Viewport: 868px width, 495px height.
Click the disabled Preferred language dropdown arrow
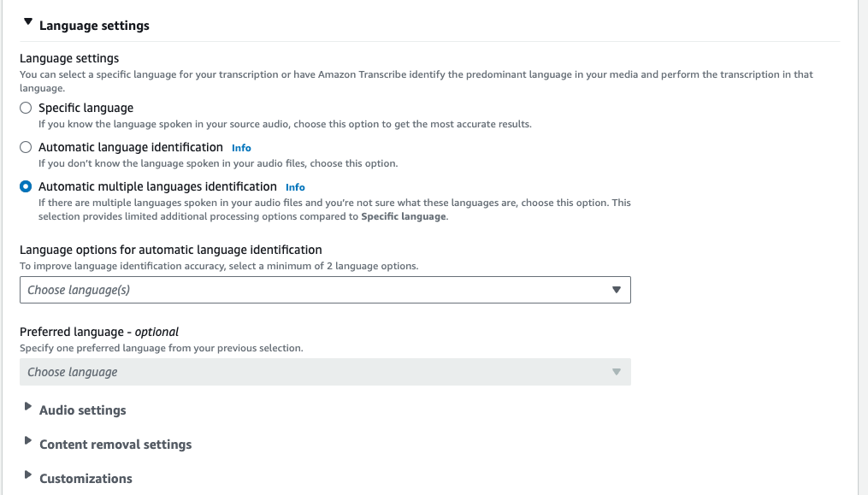coord(617,372)
